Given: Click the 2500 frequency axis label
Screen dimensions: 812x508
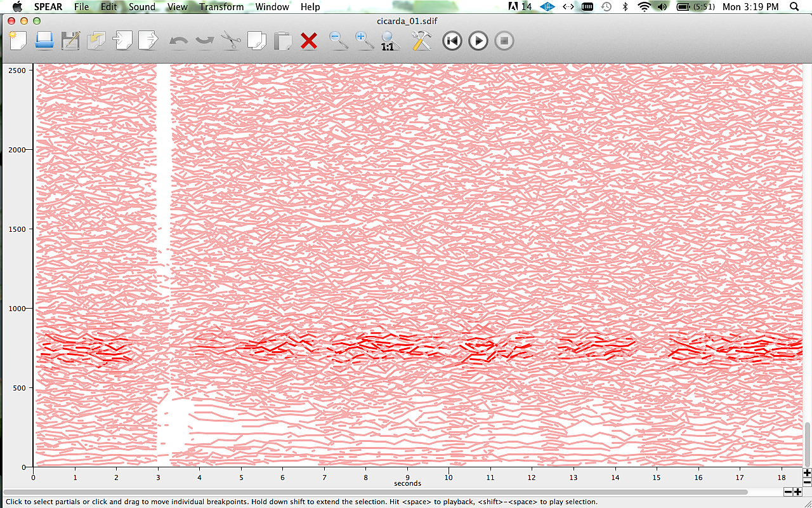Looking at the screenshot, I should [16, 70].
